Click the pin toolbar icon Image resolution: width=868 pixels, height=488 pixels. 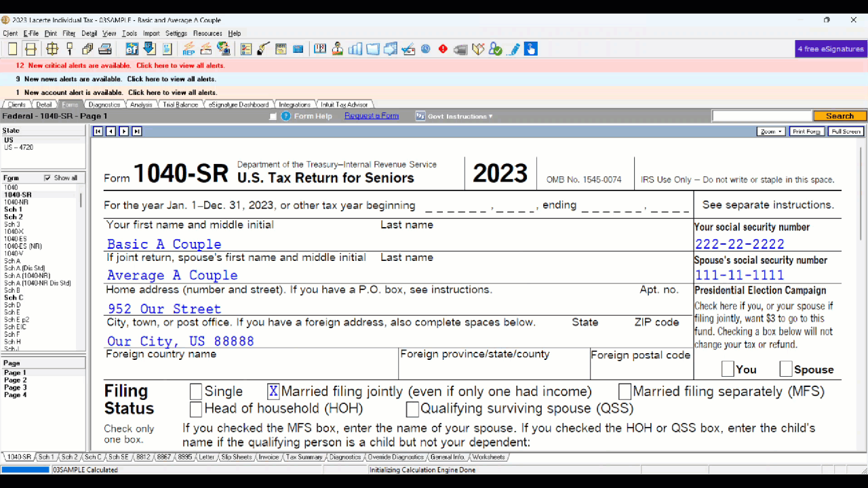tap(69, 49)
